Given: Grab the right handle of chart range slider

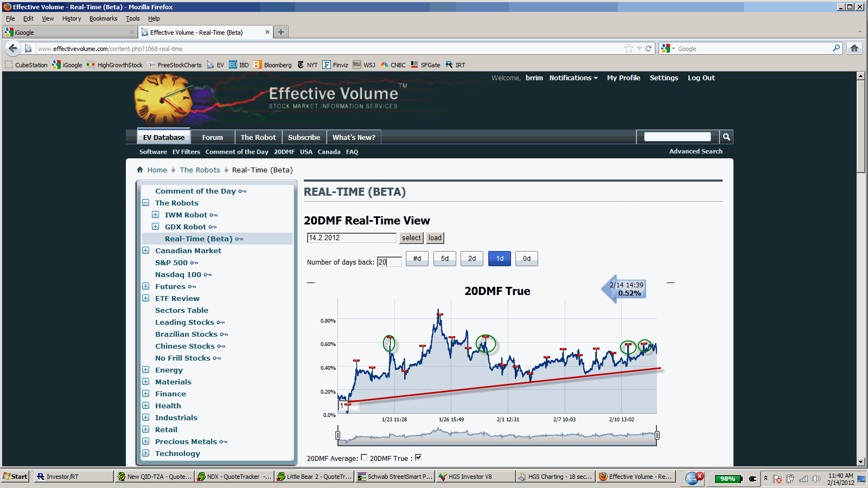Looking at the screenshot, I should click(657, 435).
